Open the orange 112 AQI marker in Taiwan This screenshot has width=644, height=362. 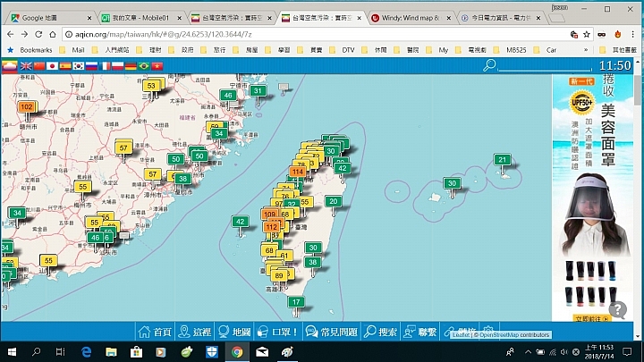(272, 227)
